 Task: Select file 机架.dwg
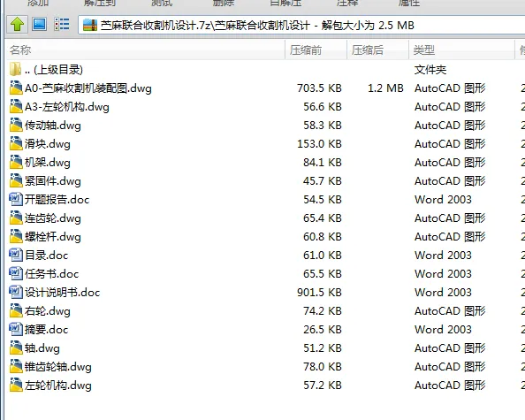[x=47, y=163]
